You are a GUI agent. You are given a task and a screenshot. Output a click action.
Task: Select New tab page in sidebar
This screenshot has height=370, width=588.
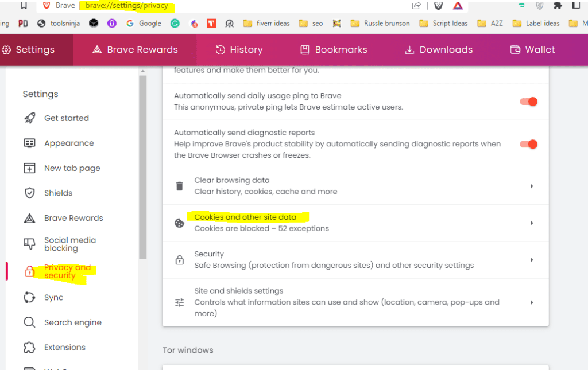pyautogui.click(x=62, y=168)
